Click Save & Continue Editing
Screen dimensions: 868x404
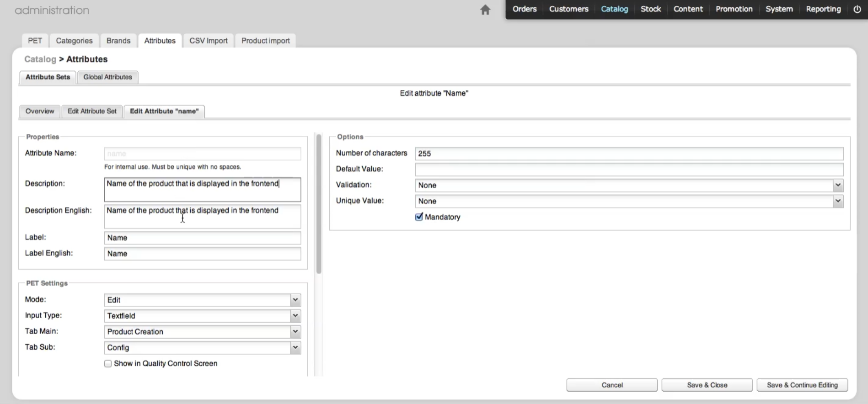[802, 385]
